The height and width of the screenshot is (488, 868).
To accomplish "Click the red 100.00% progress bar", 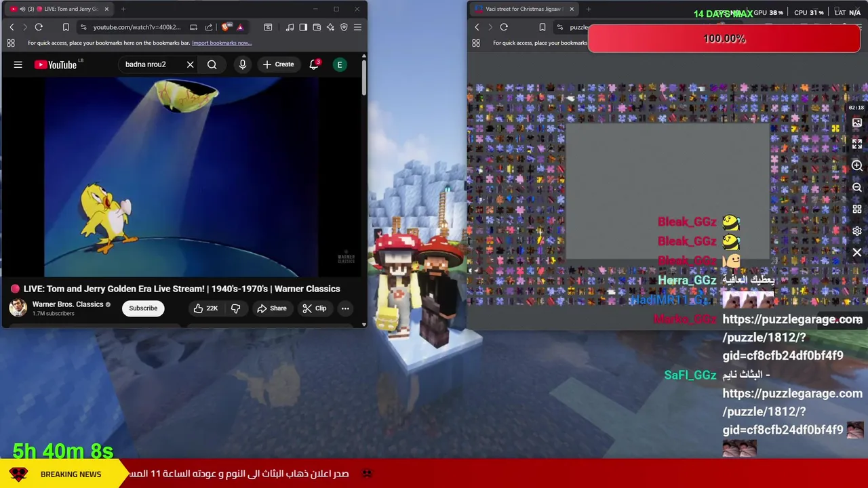I will pos(724,39).
